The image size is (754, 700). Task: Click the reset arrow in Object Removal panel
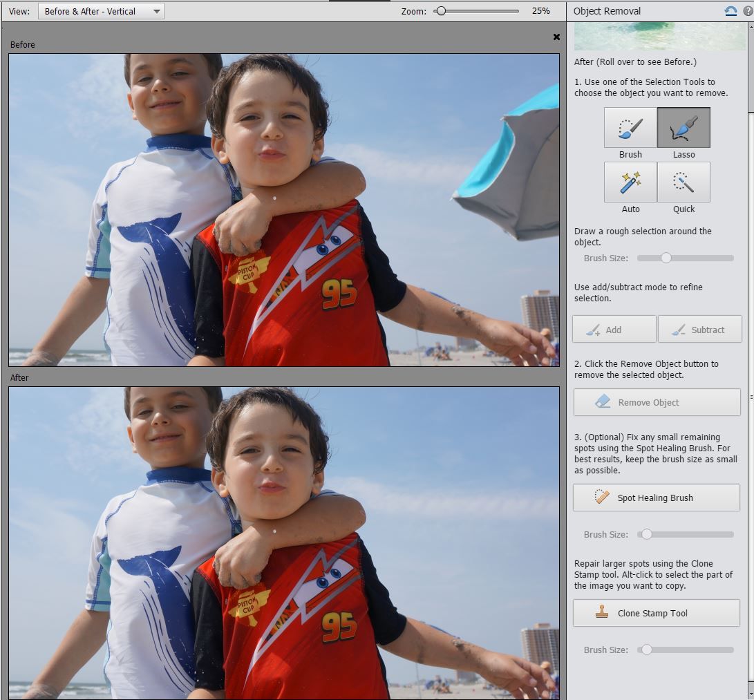(x=731, y=10)
